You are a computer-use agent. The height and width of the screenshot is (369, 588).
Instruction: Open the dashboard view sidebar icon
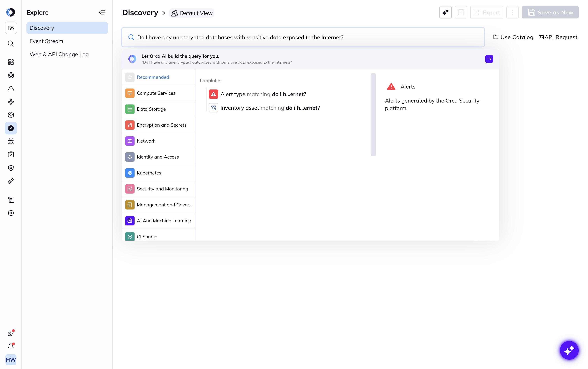pos(11,28)
